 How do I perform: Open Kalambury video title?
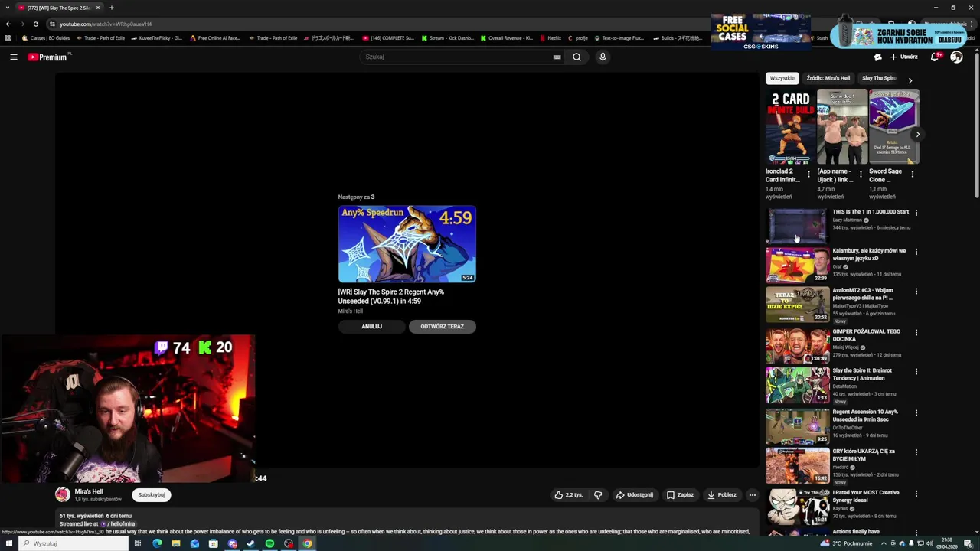click(x=869, y=255)
